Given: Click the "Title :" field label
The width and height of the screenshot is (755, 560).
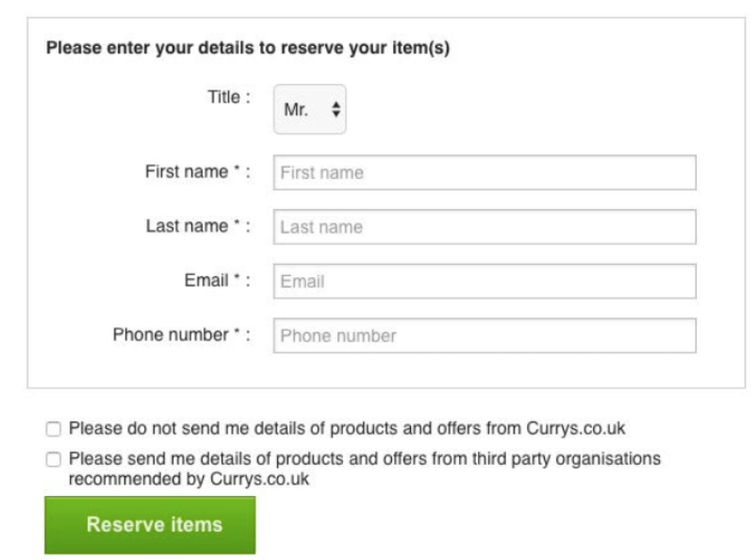Looking at the screenshot, I should coord(228,96).
